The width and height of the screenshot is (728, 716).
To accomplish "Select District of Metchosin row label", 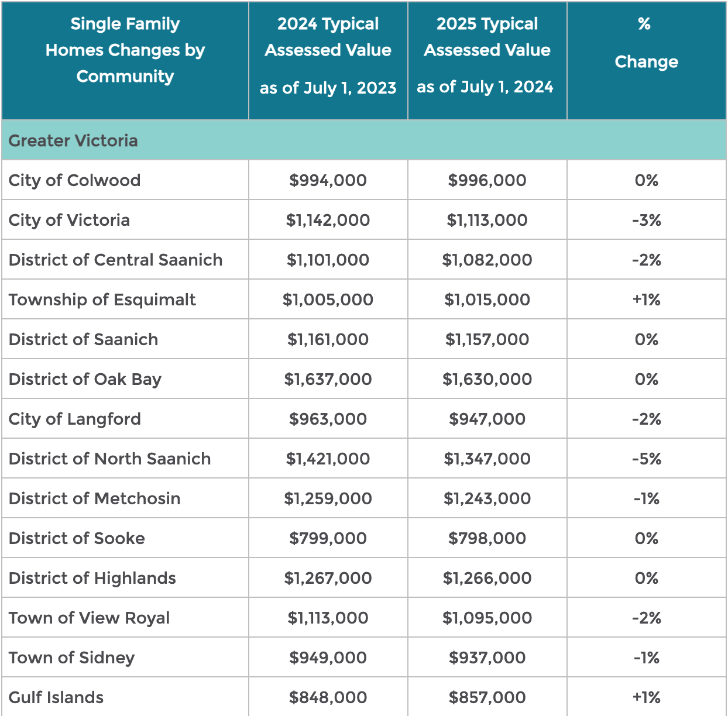I will (94, 498).
